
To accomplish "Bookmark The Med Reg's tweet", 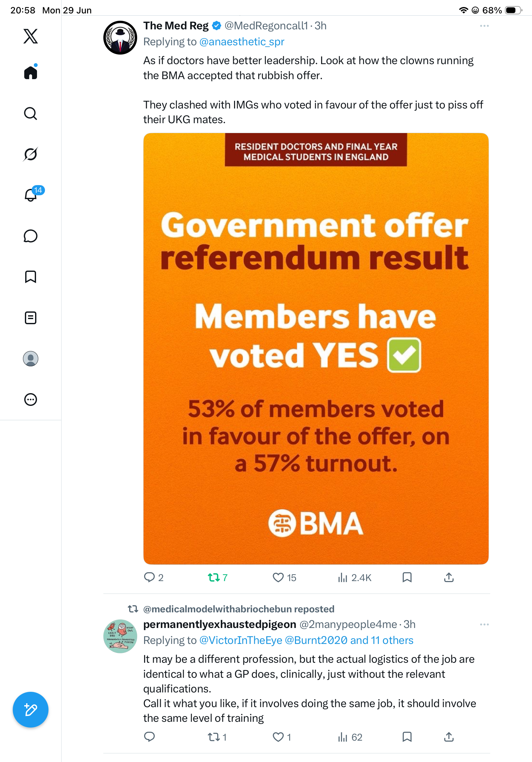I will coord(407,578).
